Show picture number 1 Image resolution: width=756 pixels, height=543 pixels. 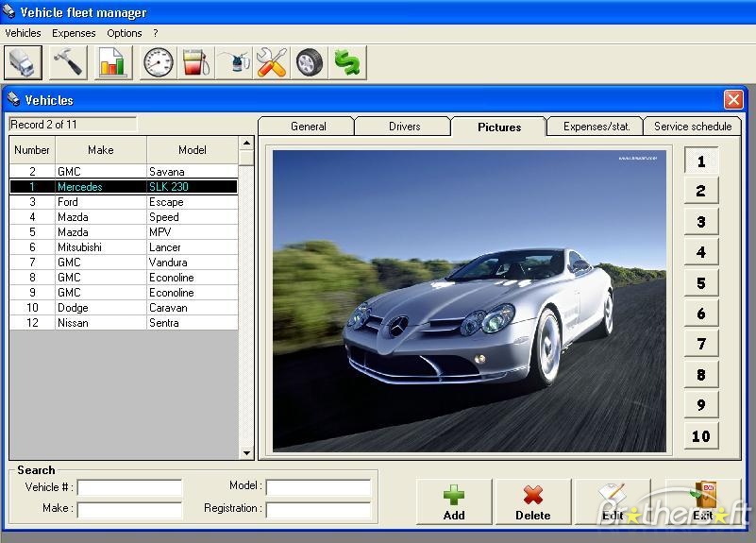[x=701, y=161]
